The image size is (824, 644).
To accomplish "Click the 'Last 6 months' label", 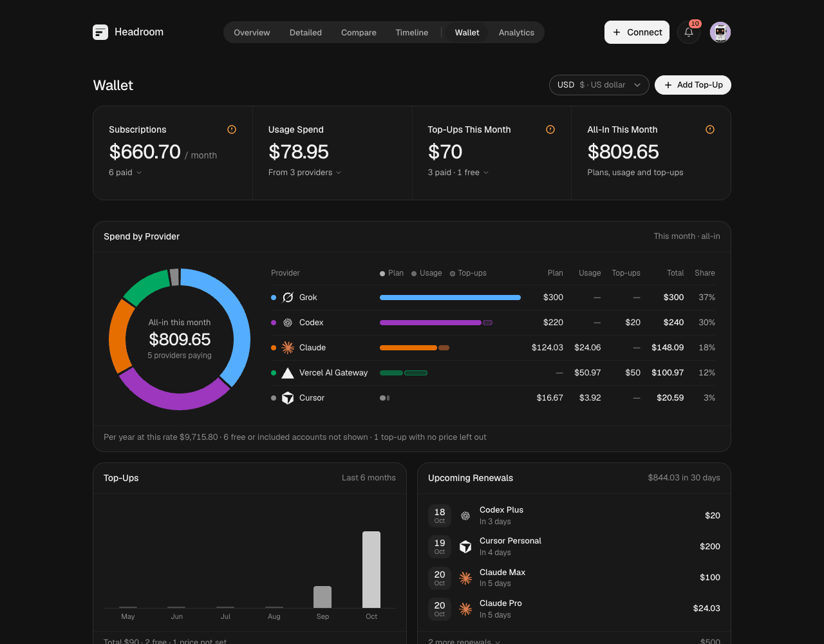I will (369, 478).
